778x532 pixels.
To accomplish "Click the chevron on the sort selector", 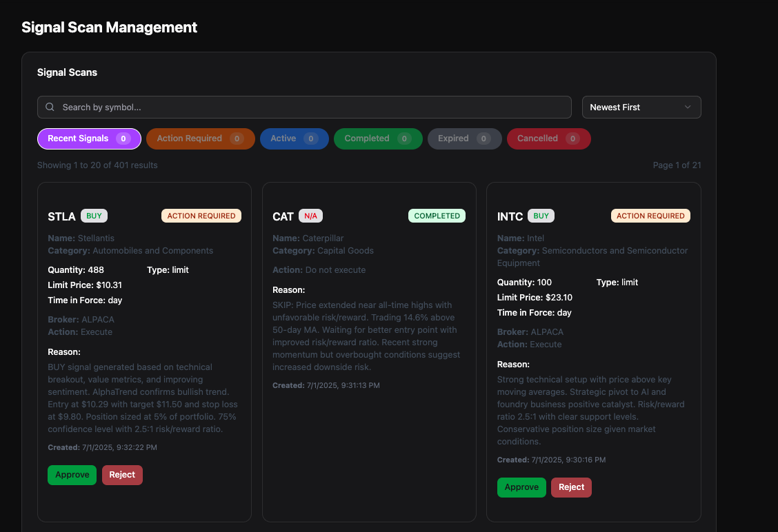I will point(688,107).
